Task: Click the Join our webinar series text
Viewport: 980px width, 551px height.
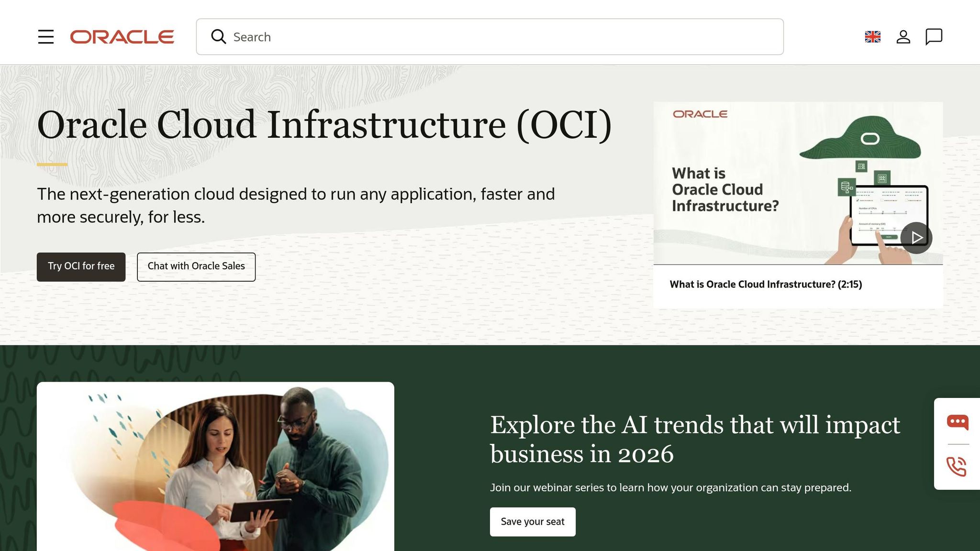Action: point(671,488)
